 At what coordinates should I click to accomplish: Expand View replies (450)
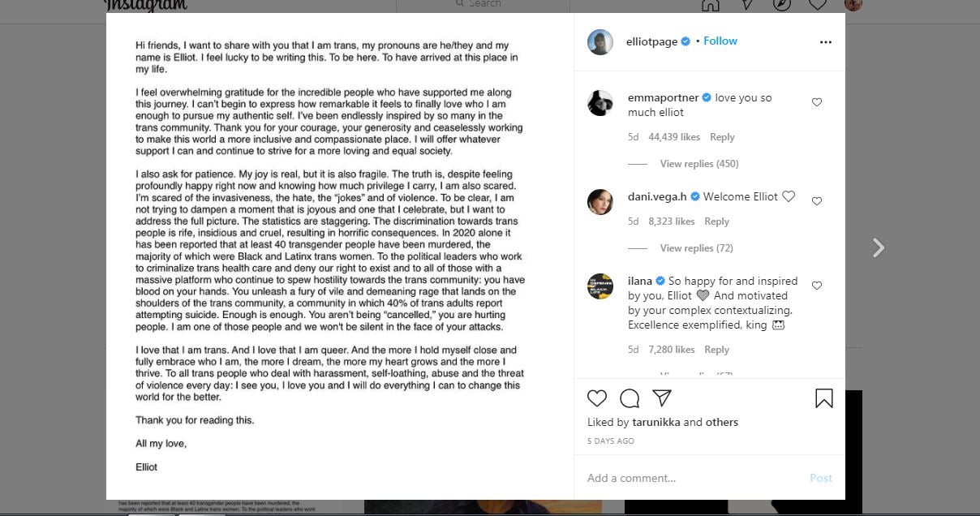click(x=698, y=164)
